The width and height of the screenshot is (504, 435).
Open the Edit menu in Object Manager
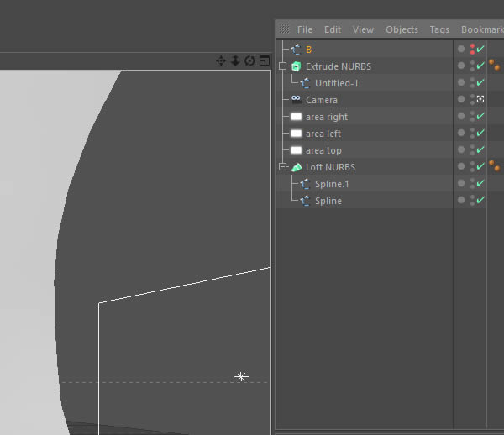[333, 29]
